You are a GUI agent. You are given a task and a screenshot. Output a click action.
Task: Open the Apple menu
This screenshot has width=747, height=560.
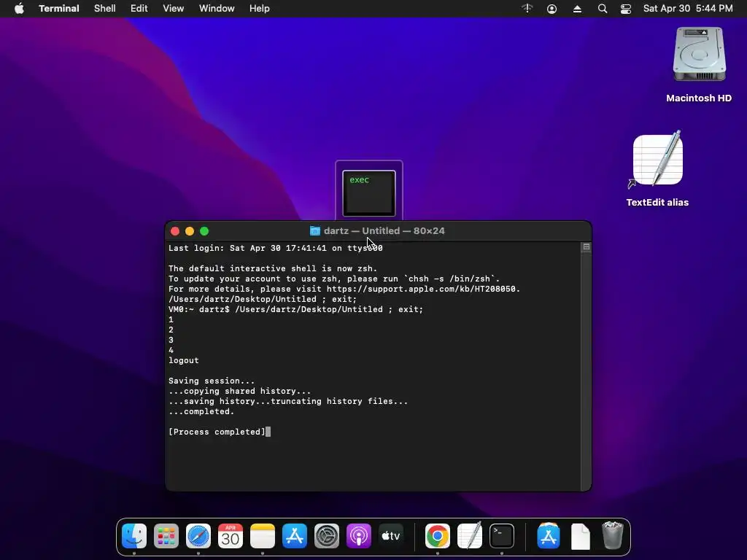(x=19, y=9)
